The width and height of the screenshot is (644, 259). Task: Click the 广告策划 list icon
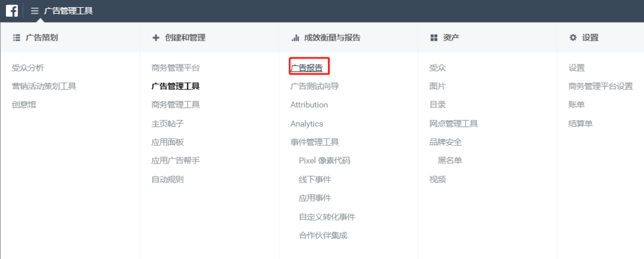point(16,38)
